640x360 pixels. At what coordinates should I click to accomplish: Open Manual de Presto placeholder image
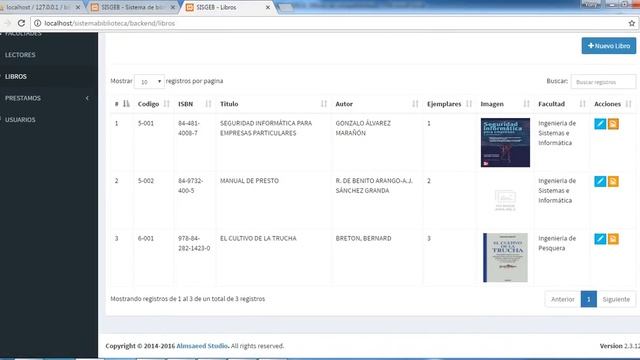pos(505,200)
